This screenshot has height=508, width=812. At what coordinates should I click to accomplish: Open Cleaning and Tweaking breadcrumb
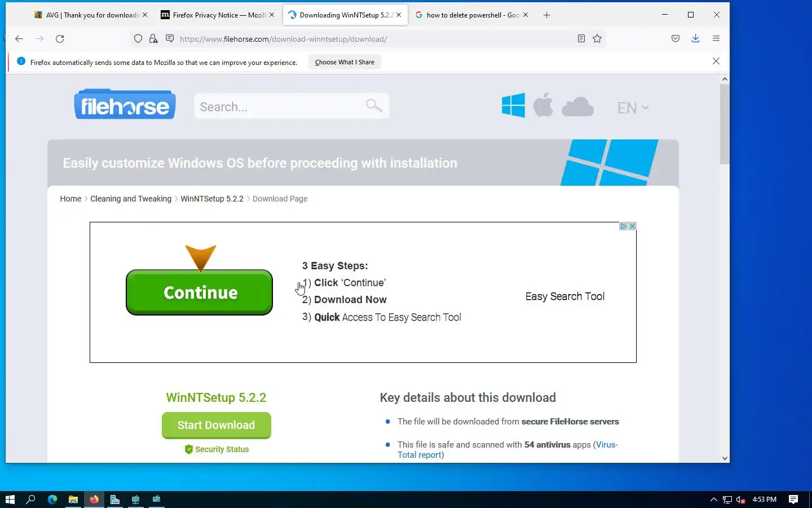point(131,199)
